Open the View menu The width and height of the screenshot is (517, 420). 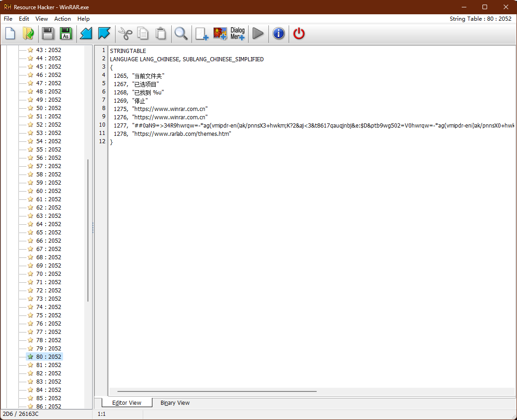click(41, 19)
